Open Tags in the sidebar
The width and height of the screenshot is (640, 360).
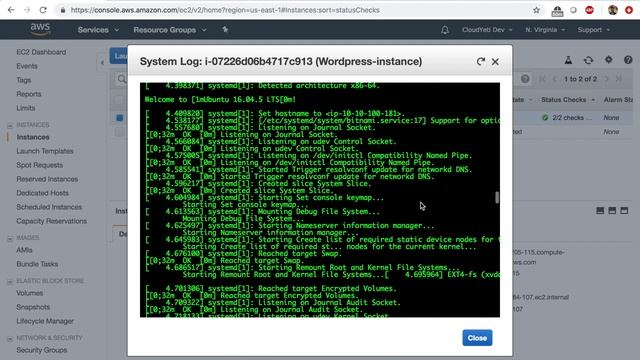pos(24,80)
